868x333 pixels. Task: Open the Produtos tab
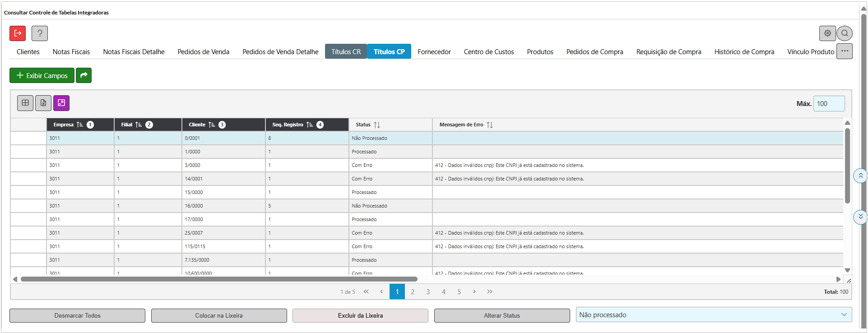click(x=540, y=52)
